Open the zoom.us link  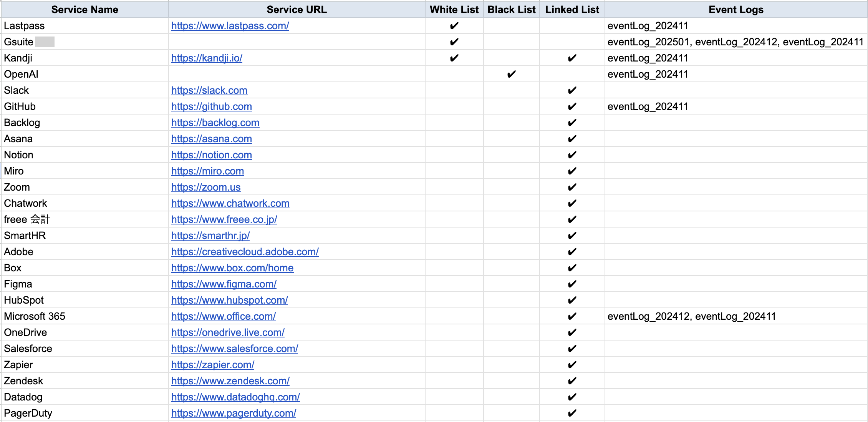pos(206,187)
